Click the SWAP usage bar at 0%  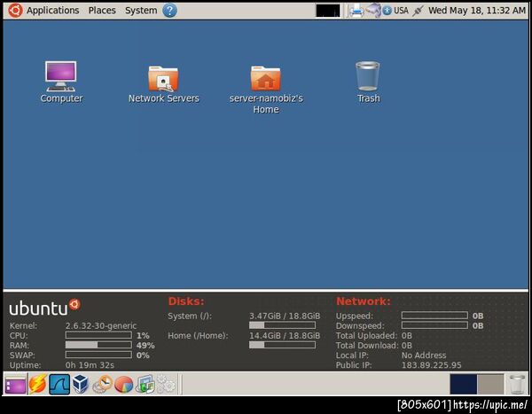click(98, 355)
